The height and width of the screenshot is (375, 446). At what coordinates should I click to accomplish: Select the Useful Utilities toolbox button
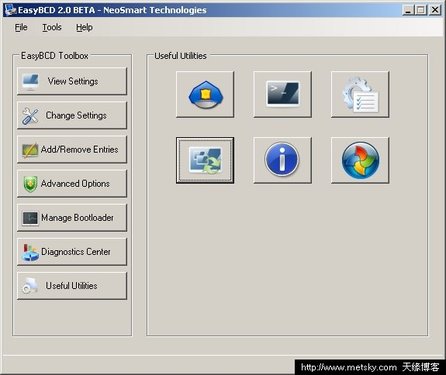[x=72, y=286]
